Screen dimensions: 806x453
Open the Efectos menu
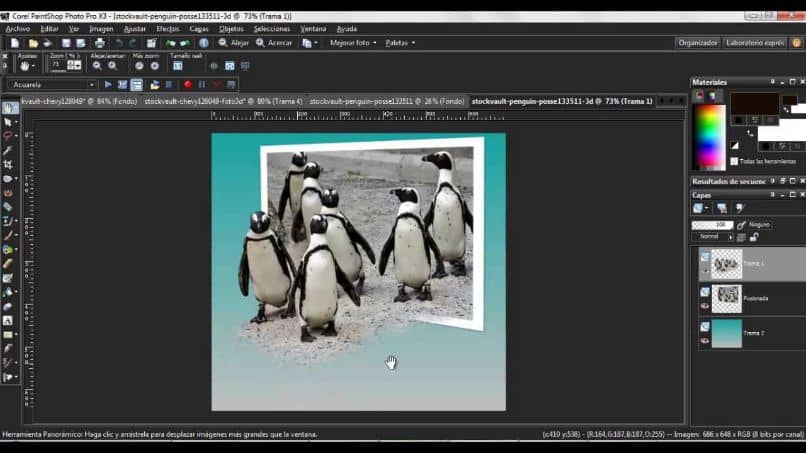168,29
